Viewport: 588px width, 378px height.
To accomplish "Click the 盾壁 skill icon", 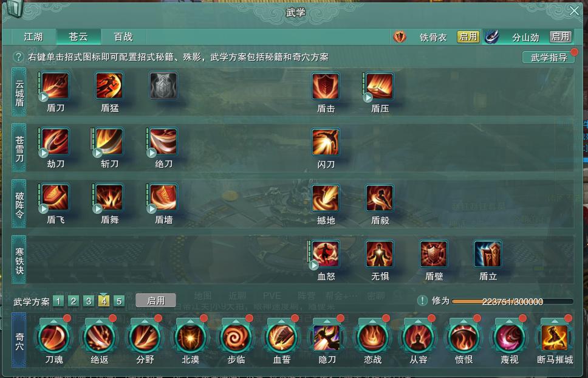I will [434, 254].
